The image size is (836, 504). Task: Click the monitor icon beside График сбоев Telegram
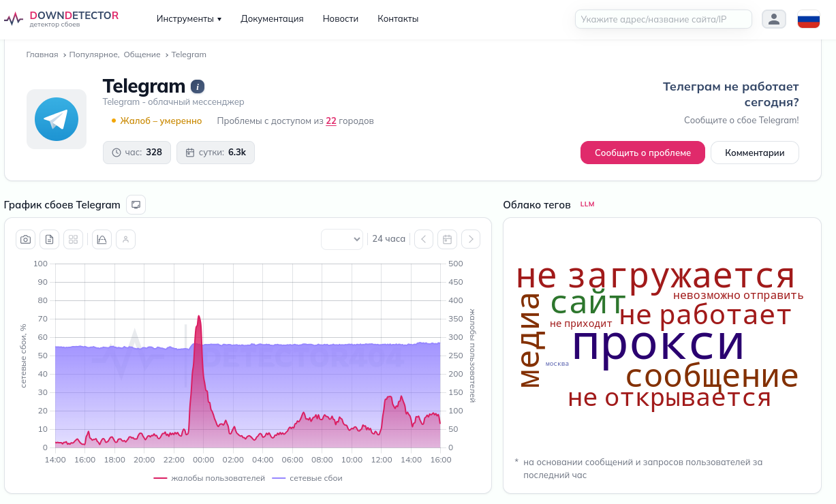click(136, 204)
